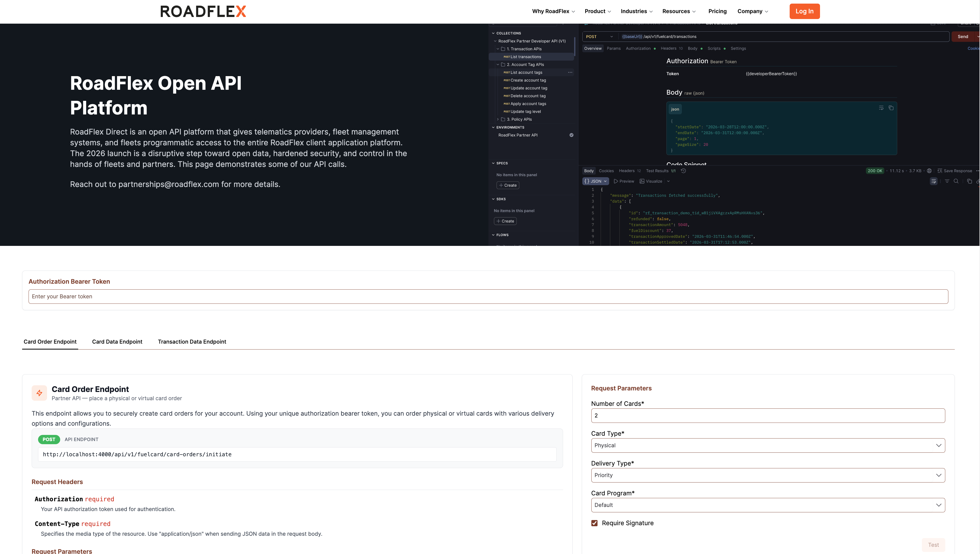Click the lightning bolt icon beside Card Order Endpoint
The height and width of the screenshot is (554, 980).
pyautogui.click(x=39, y=393)
